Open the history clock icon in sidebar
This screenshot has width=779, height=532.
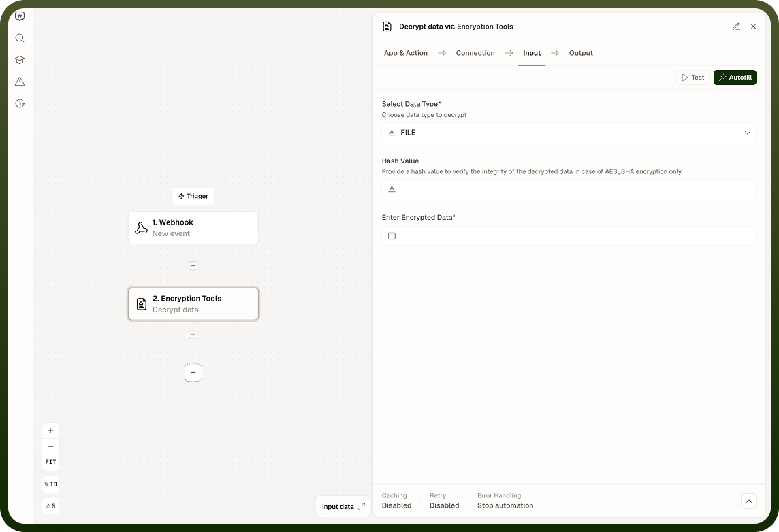(x=20, y=103)
